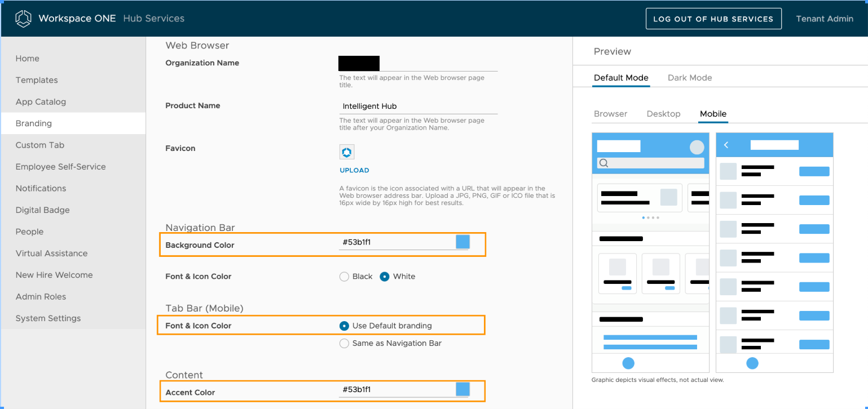
Task: Select Black font and icon color
Action: tap(344, 277)
